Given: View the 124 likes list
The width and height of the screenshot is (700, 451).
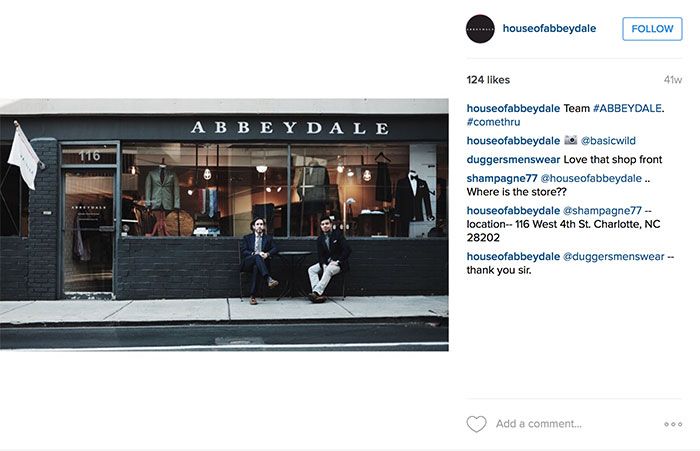Looking at the screenshot, I should [x=488, y=80].
